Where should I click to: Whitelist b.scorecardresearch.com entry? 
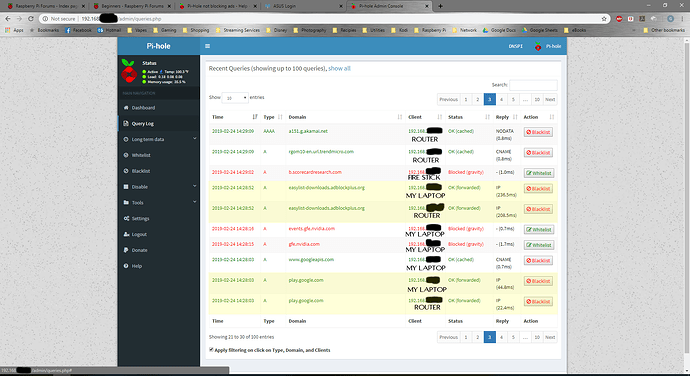[539, 173]
